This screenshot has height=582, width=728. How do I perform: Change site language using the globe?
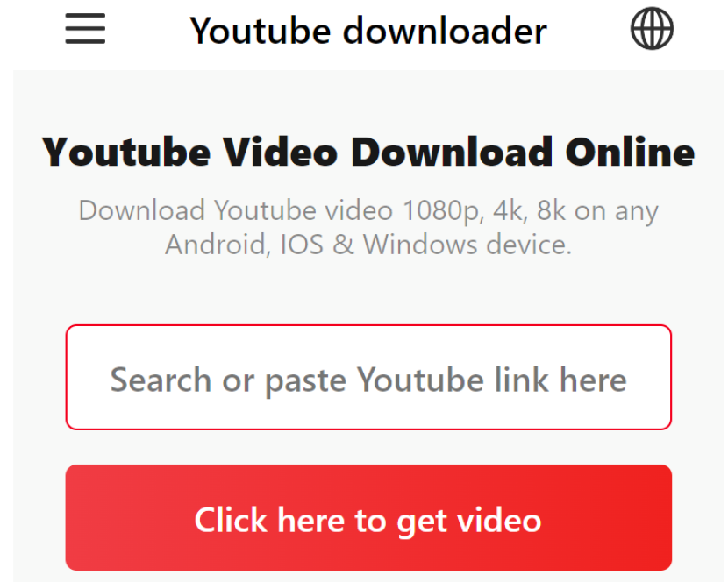(x=652, y=28)
